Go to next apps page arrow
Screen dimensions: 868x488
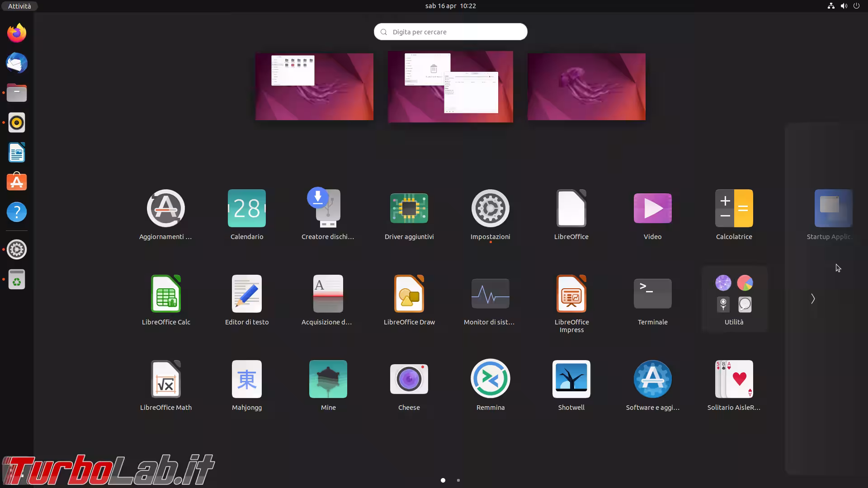812,299
